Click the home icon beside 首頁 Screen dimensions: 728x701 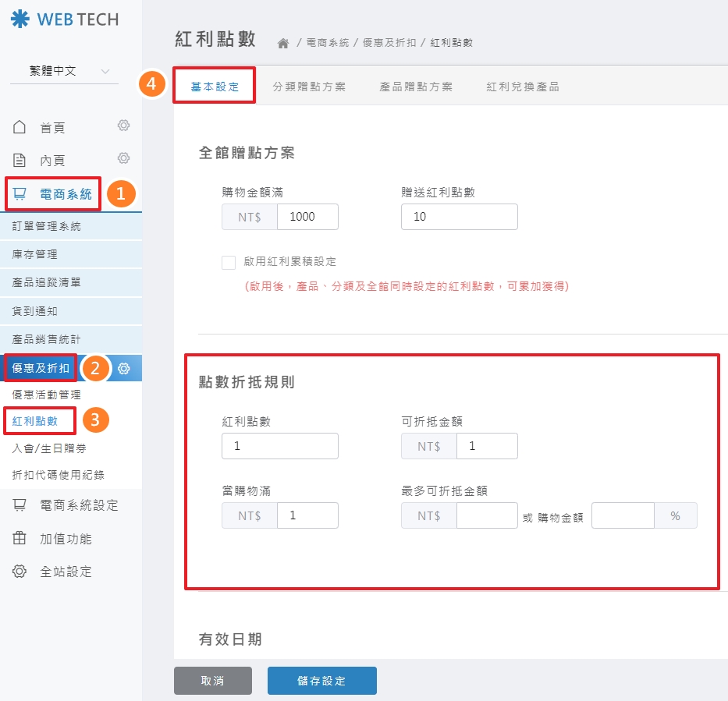(20, 126)
